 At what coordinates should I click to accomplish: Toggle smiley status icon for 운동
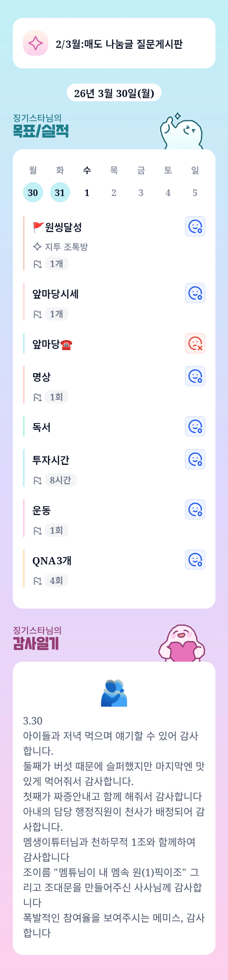click(x=195, y=509)
